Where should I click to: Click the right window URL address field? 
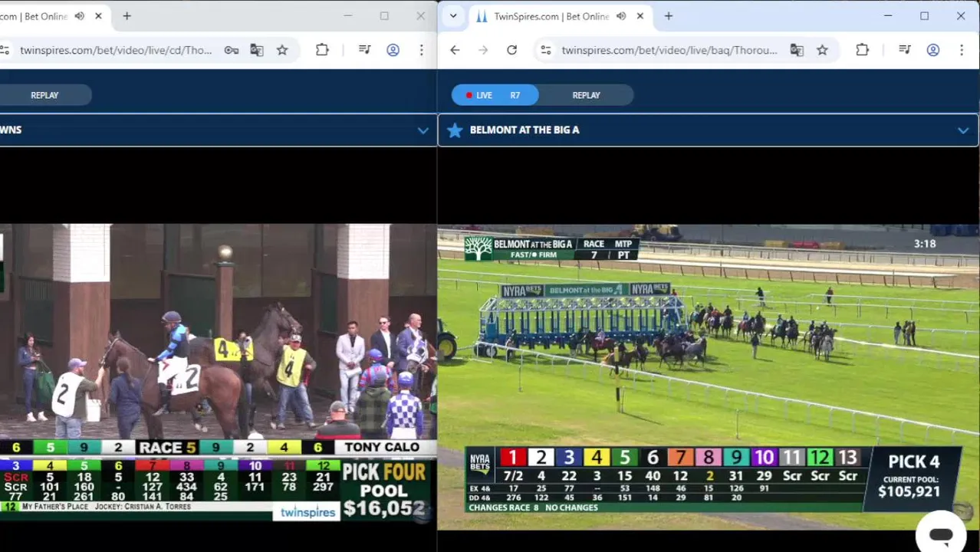[x=669, y=50]
